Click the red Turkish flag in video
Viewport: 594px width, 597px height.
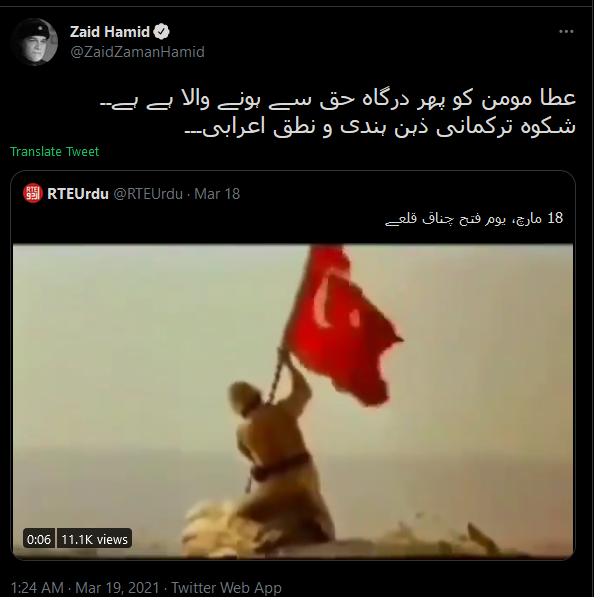[343, 324]
